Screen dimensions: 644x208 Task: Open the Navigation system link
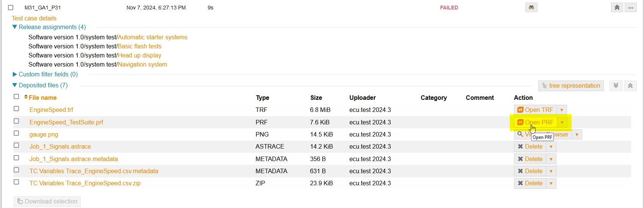click(x=143, y=64)
